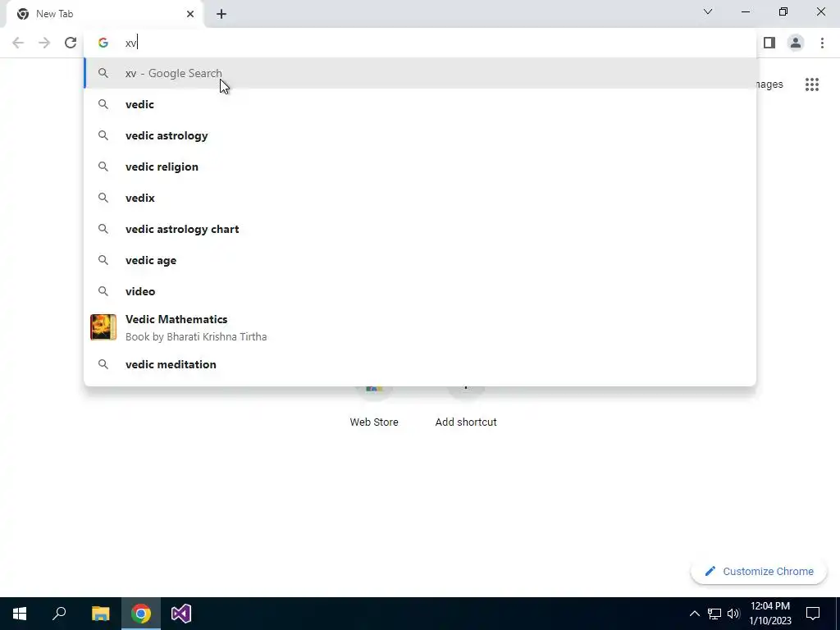
Task: Close the New Tab tab
Action: pos(190,14)
